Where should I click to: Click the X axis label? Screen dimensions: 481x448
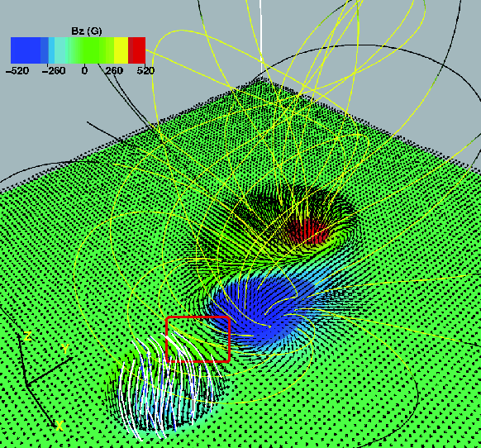point(60,426)
